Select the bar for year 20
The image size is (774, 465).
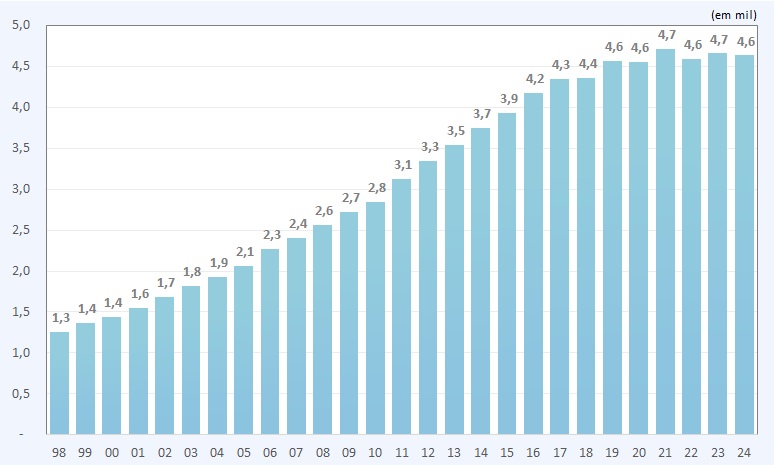pos(638,248)
